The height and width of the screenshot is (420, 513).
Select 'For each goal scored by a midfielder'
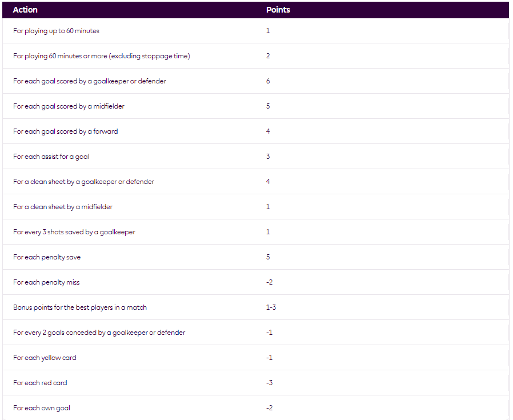coord(69,106)
